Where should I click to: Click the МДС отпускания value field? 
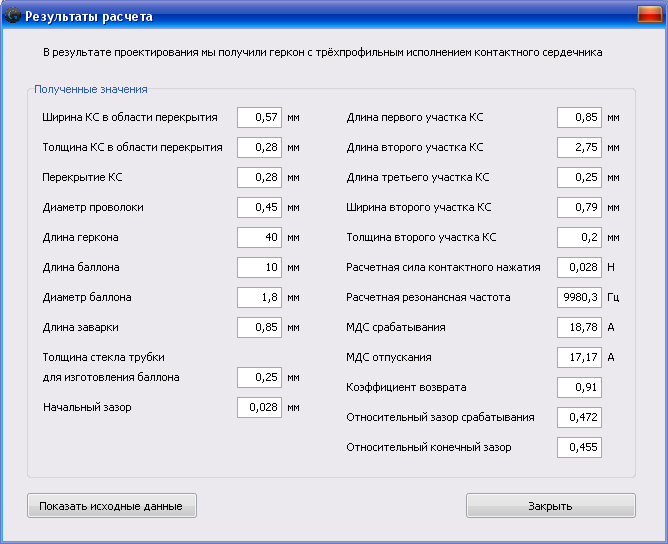coord(579,357)
